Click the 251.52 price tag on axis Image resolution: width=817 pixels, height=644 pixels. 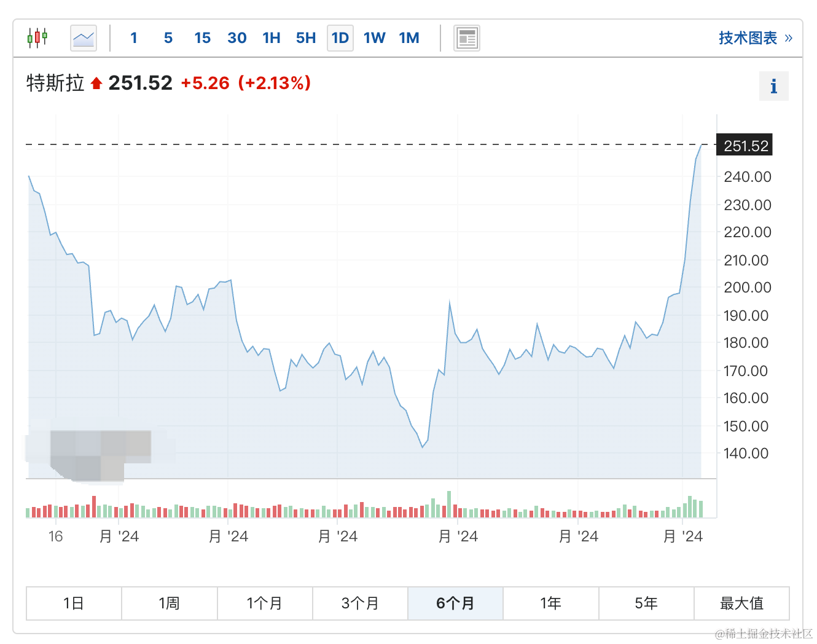(x=745, y=146)
